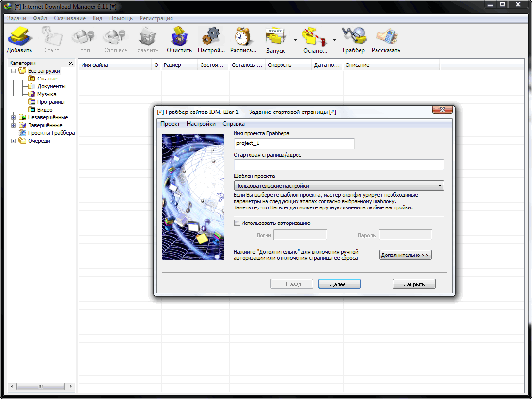Maximize the Internet Download Manager window
The image size is (532, 399).
[x=502, y=5]
